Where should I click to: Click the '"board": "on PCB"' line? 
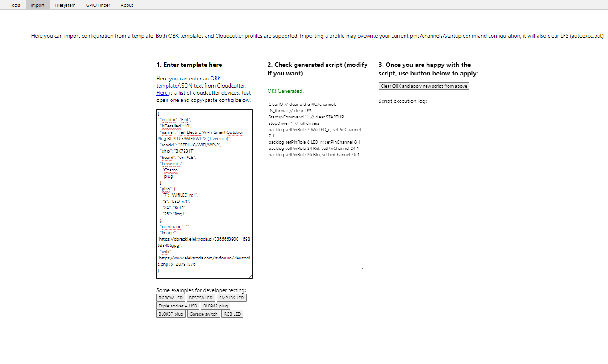pos(178,158)
